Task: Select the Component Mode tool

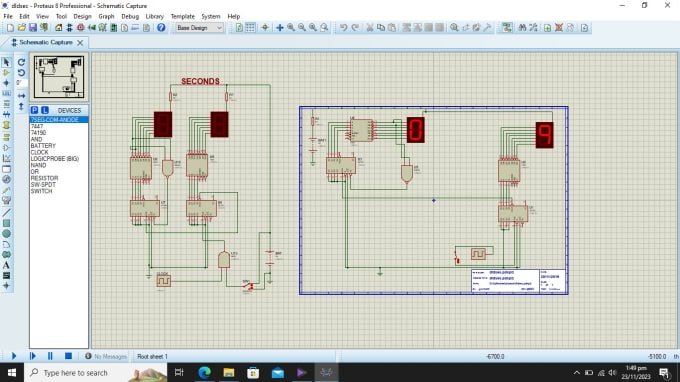Action: (6, 73)
